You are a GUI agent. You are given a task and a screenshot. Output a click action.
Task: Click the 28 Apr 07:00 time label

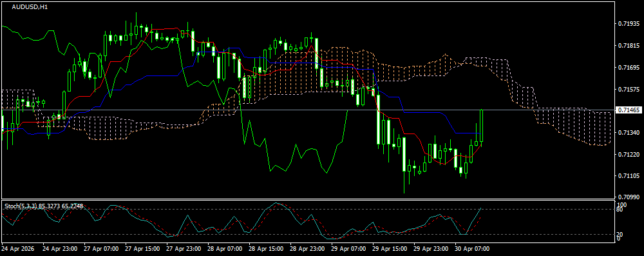(225, 249)
